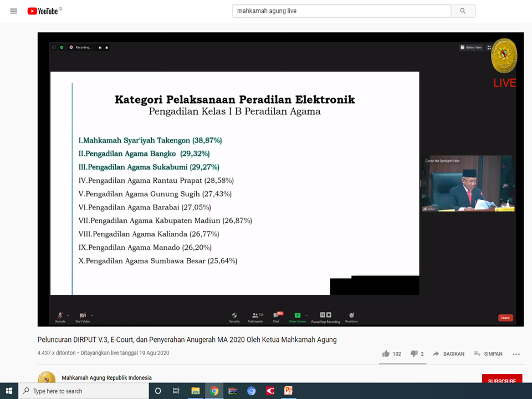This screenshot has height=399, width=532.
Task: Toggle Unmute microphone in Zoom
Action: pos(60,316)
